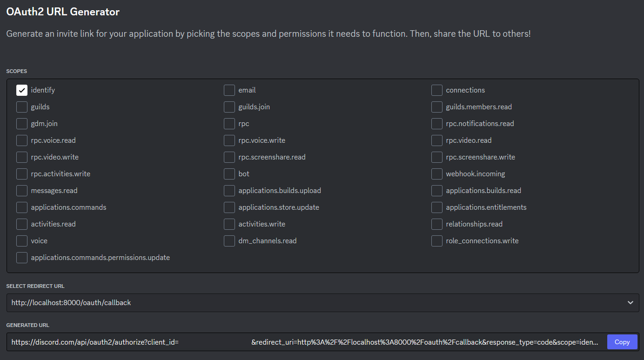Tick the guilds scope checkbox
Screen dimensions: 644x360
click(x=22, y=107)
